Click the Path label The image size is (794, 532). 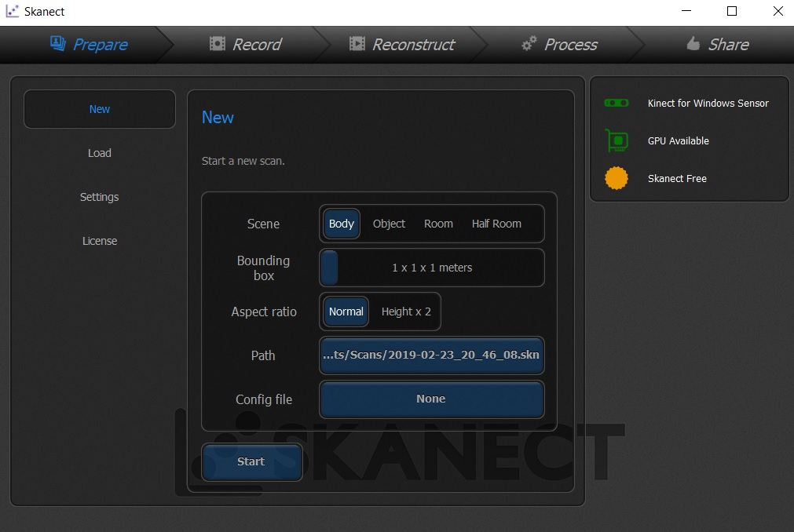click(263, 355)
